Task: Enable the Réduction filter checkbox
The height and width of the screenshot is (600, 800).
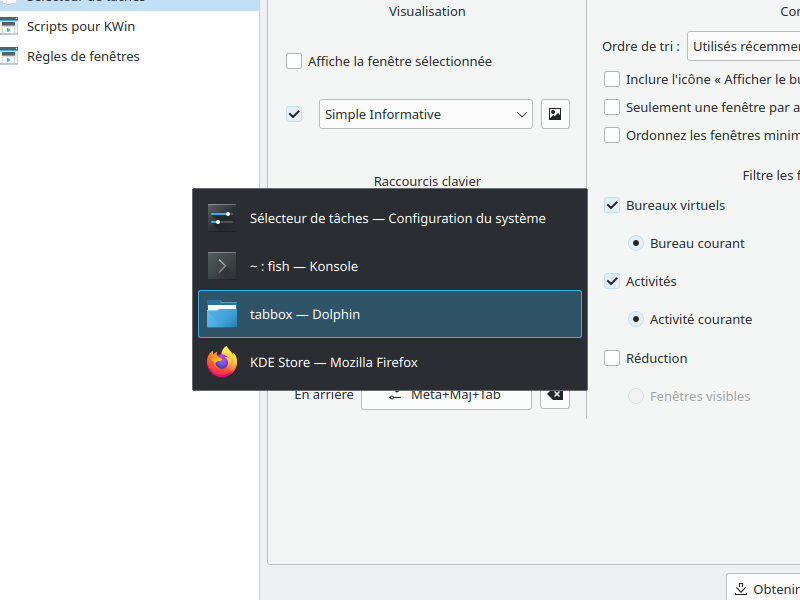Action: (611, 358)
